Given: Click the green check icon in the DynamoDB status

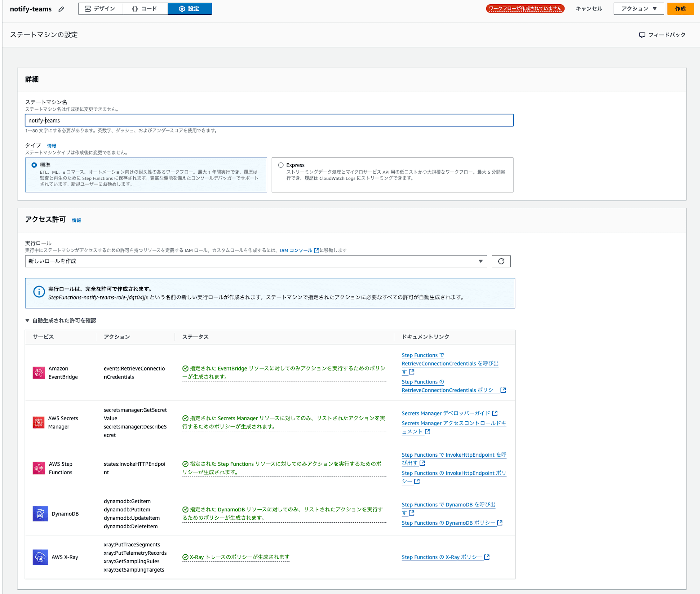Looking at the screenshot, I should pyautogui.click(x=185, y=510).
